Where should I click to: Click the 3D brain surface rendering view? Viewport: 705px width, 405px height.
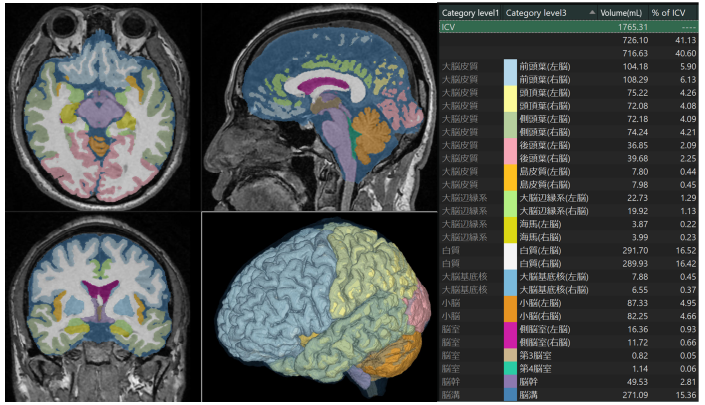pos(319,307)
